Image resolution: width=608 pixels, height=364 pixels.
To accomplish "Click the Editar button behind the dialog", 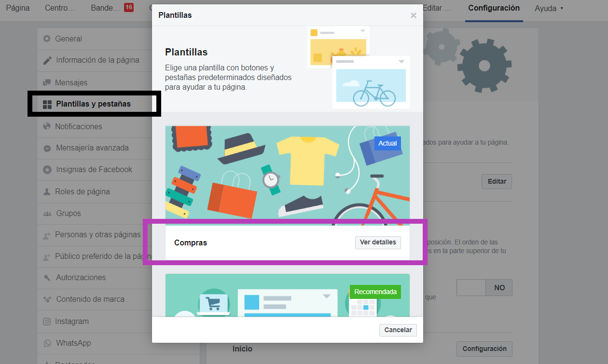I will (x=497, y=181).
